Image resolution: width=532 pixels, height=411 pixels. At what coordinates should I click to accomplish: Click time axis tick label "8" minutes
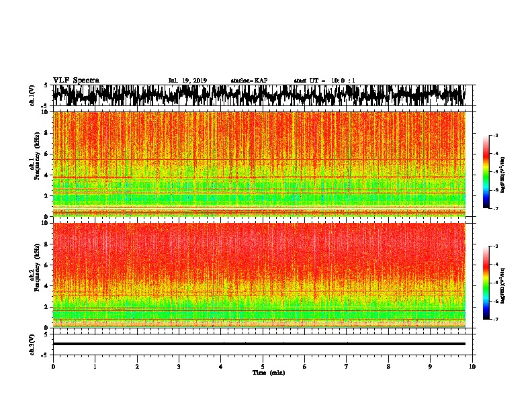pos(388,366)
